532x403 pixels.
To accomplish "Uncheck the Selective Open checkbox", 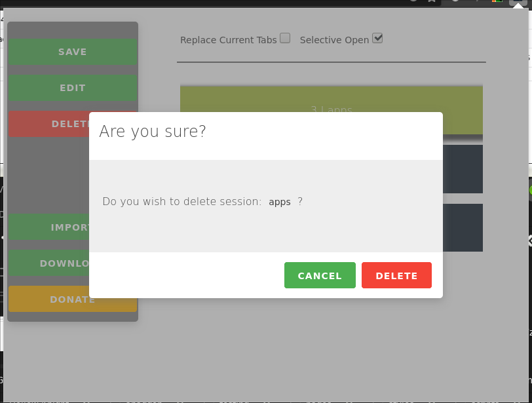I will [377, 38].
